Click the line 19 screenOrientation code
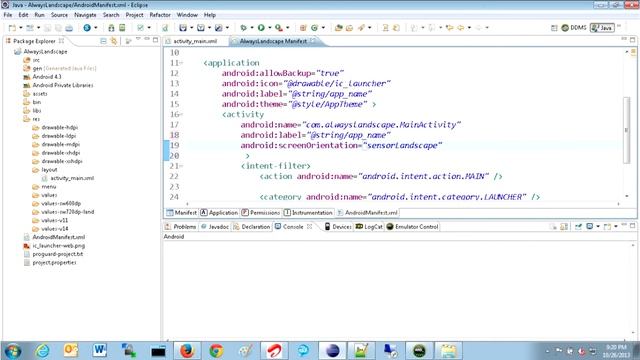Screen dimensions: 640x360 pyautogui.click(x=341, y=145)
